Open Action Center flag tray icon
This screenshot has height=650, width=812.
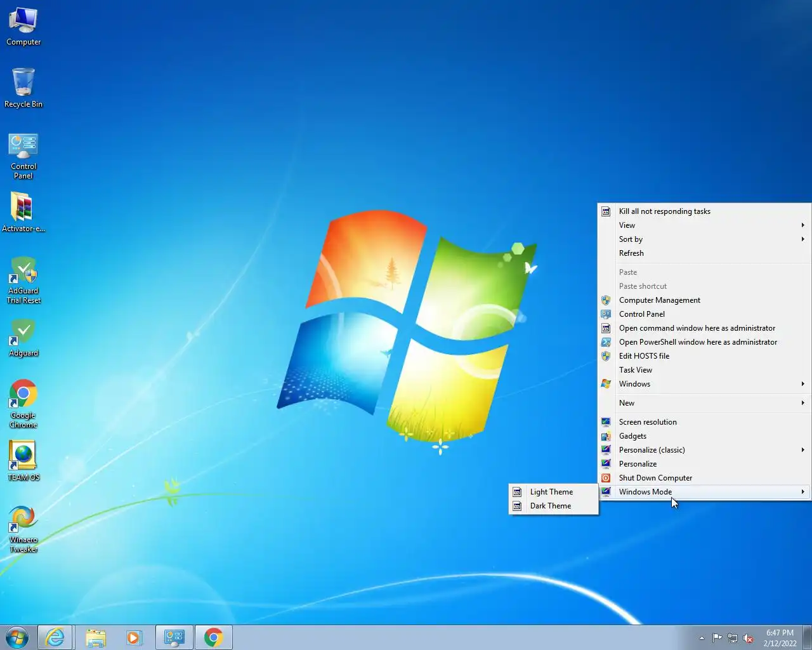click(x=717, y=638)
